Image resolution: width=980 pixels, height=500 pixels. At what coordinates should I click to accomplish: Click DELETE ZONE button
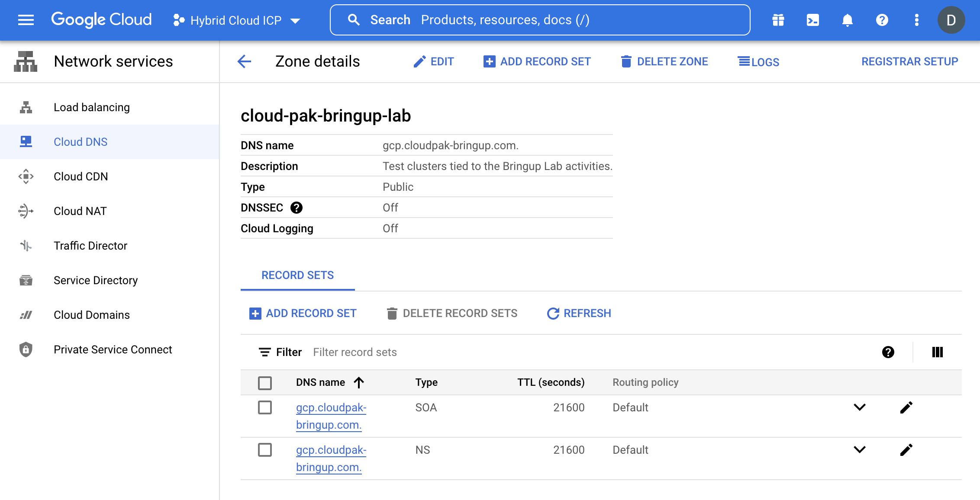click(x=664, y=61)
